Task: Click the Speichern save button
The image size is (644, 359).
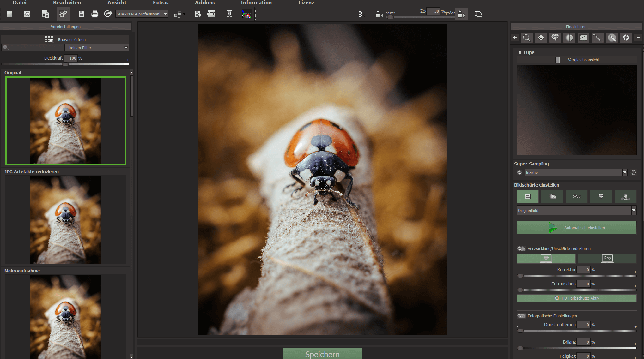Action: (x=322, y=354)
